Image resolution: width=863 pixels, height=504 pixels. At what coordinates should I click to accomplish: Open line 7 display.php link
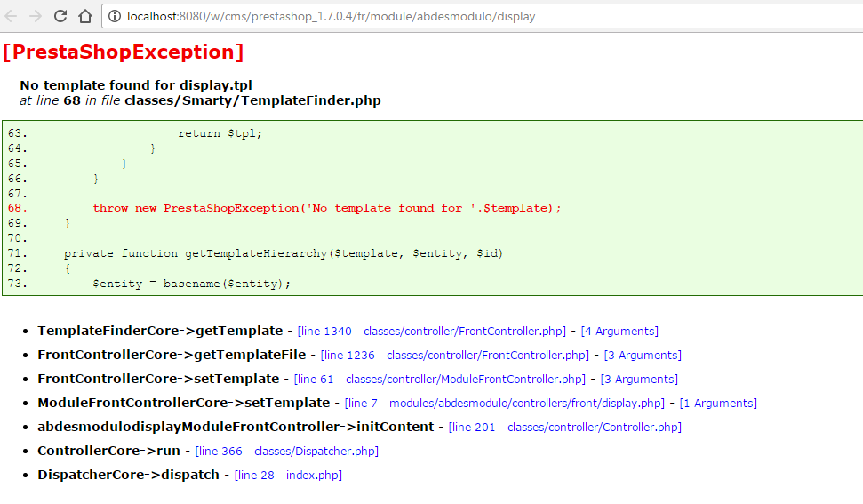(505, 404)
